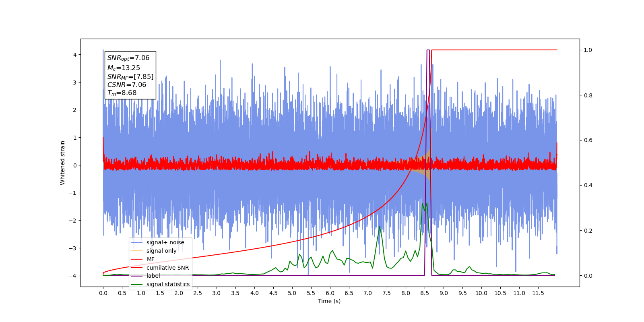Click the 3.5 tick on the time axis
644x322 pixels.
click(235, 293)
